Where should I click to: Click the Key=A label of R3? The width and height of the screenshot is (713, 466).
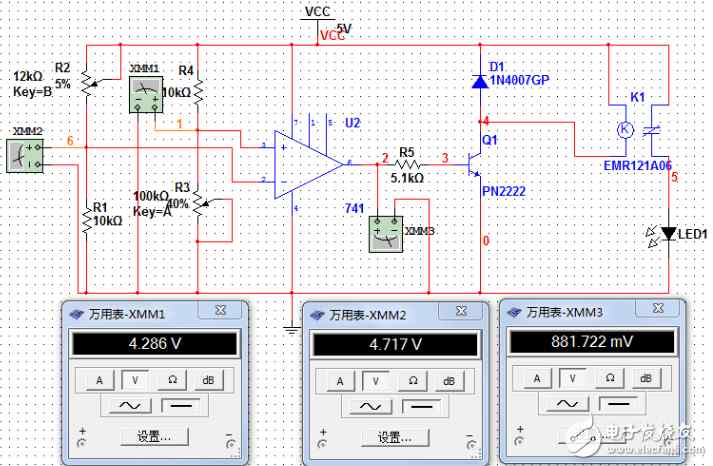(x=152, y=211)
